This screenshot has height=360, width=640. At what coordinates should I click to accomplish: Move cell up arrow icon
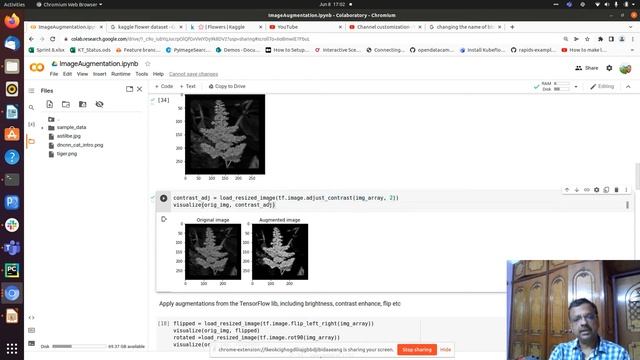[x=567, y=190]
